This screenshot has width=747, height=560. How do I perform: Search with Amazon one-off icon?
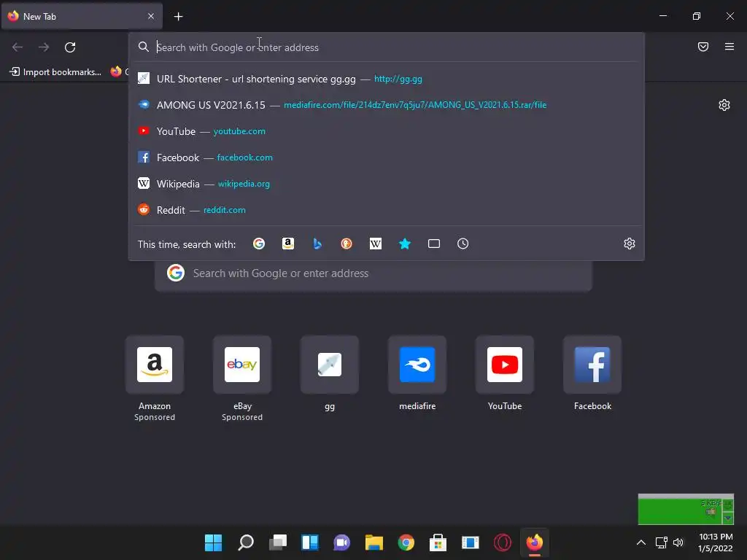tap(287, 244)
